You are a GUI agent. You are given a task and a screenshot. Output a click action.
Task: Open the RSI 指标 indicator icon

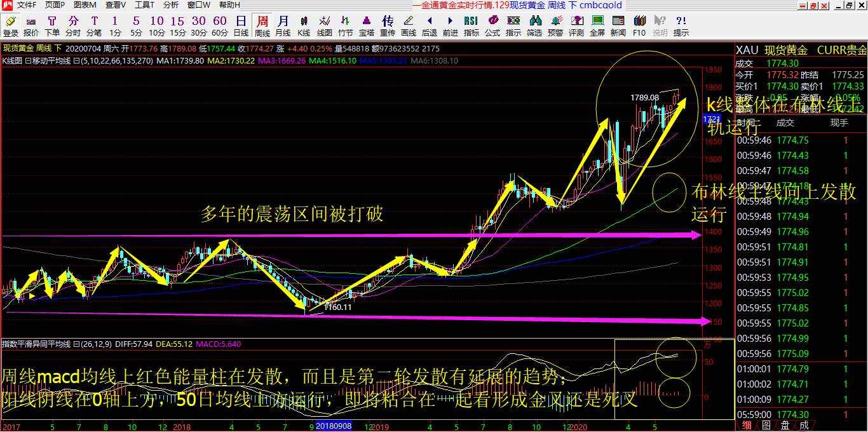[471, 26]
